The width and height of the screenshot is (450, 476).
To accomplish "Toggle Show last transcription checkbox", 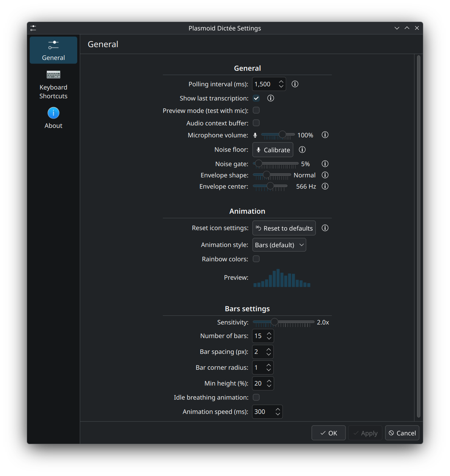I will point(256,98).
